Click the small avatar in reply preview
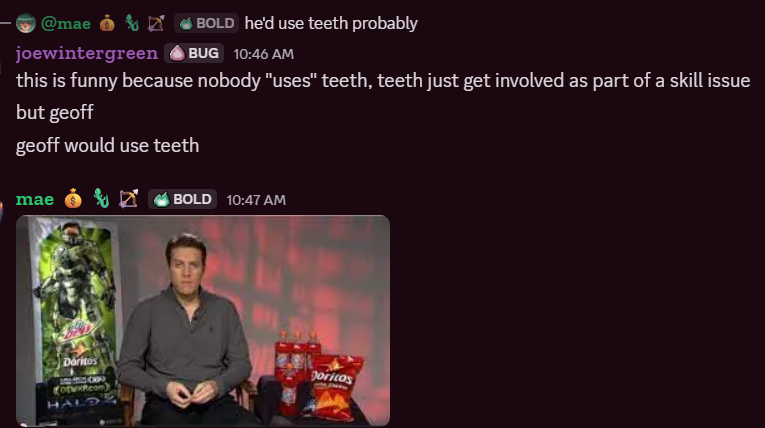 26,23
